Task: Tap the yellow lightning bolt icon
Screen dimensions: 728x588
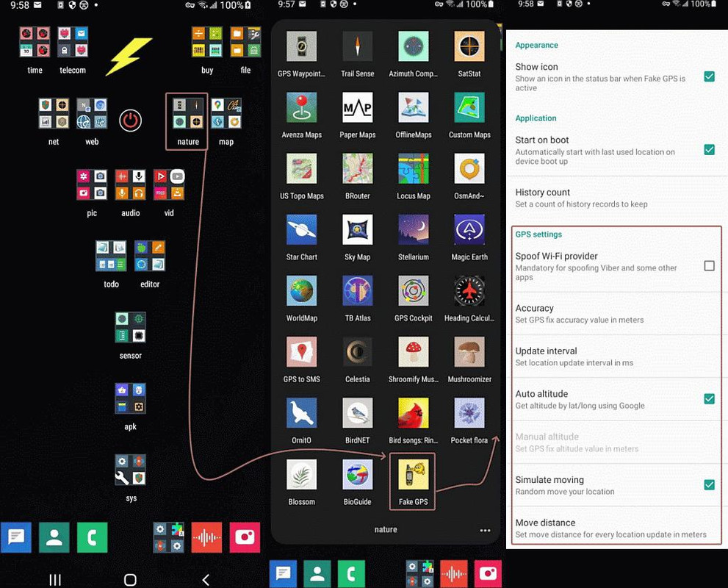Action: pyautogui.click(x=129, y=56)
